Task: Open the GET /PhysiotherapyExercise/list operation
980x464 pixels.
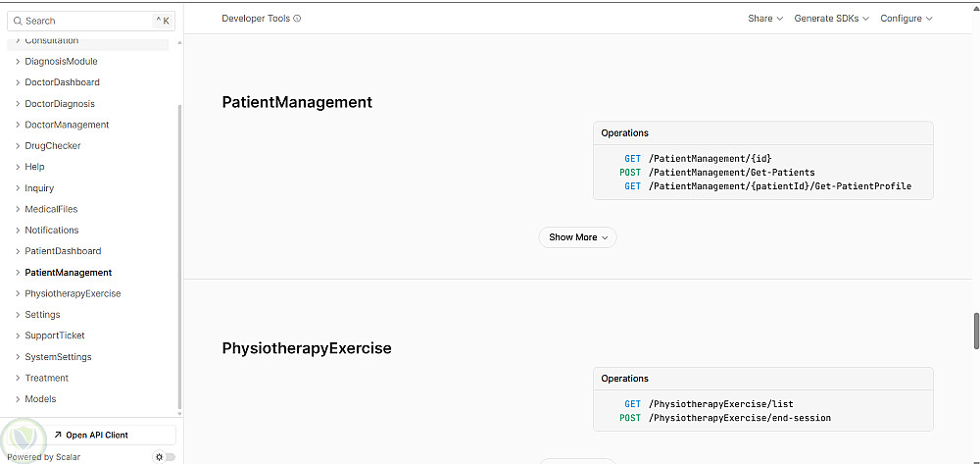Action: tap(720, 404)
